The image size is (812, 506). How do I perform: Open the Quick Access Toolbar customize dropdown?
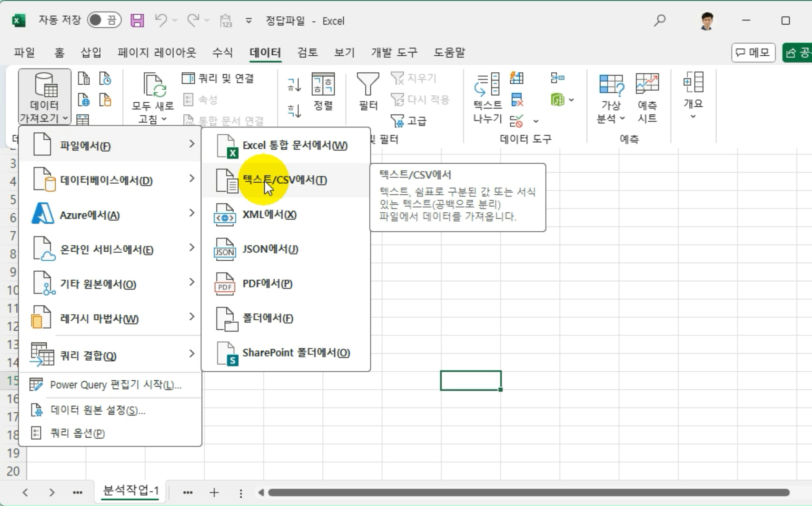click(x=248, y=22)
